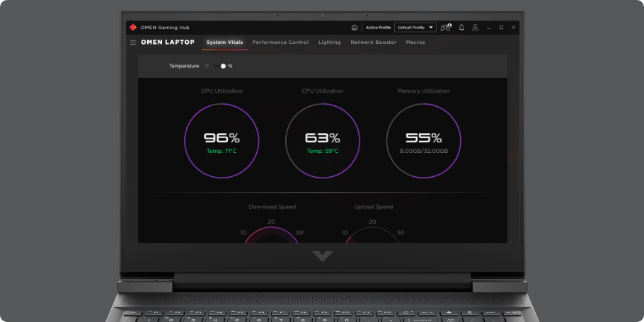Maximize the OMEN Gaming Hub window

(501, 28)
